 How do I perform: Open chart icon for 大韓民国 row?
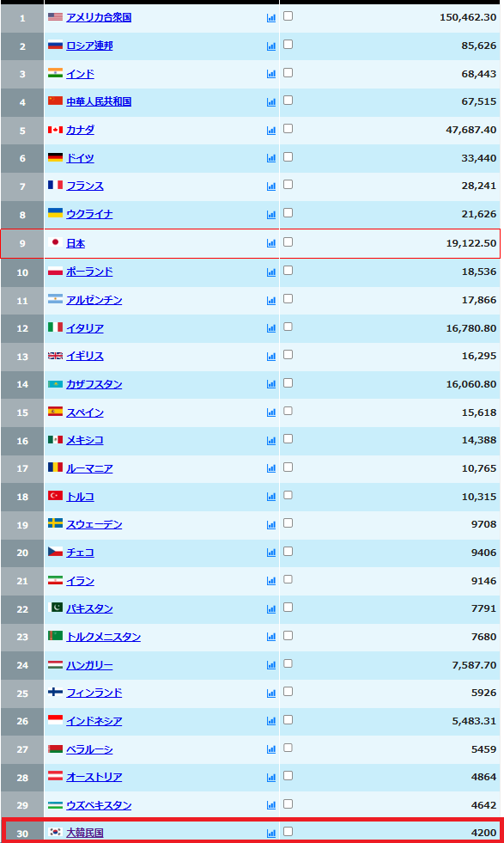click(x=270, y=833)
